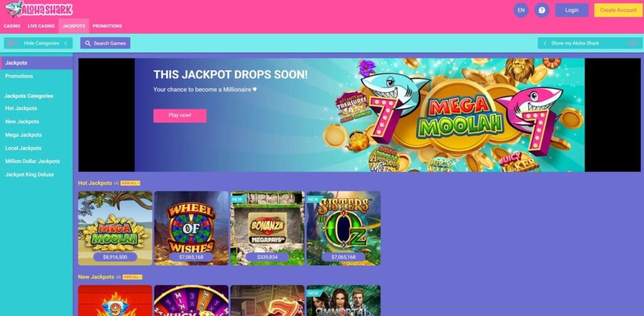Select Mega Jackpots in the sidebar

pos(23,135)
